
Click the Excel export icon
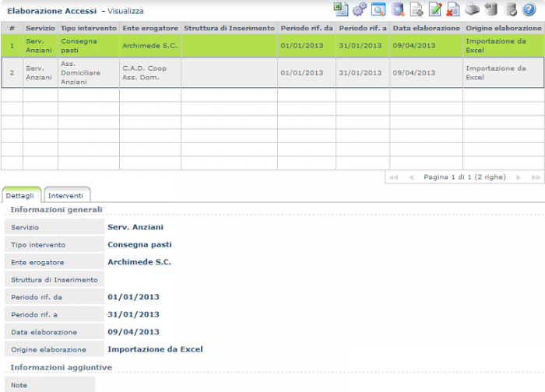pos(340,9)
